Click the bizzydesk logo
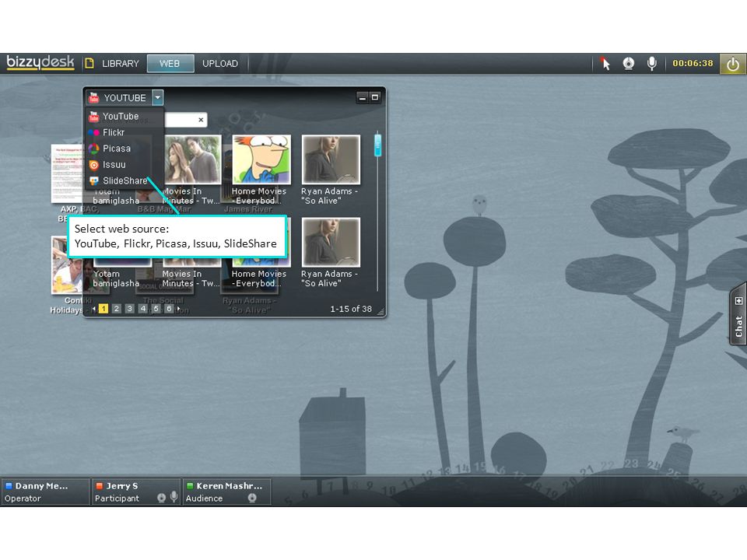747x560 pixels. coord(40,63)
